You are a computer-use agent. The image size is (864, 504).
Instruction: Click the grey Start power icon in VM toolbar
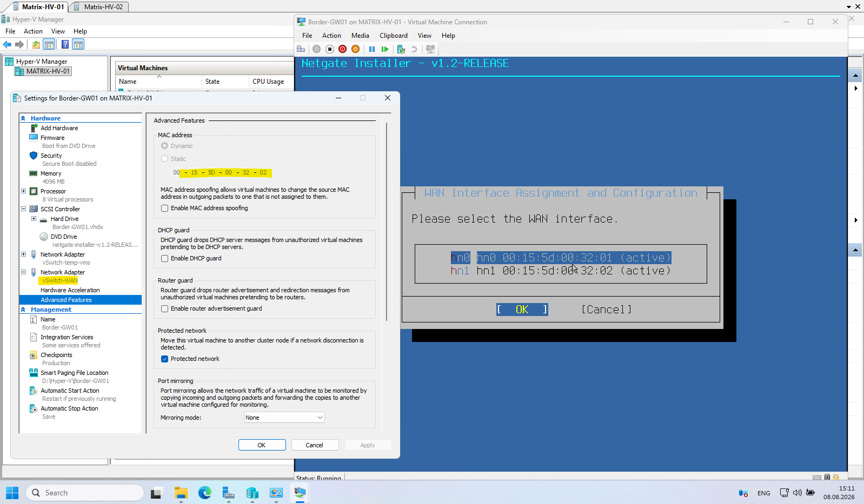click(x=317, y=49)
